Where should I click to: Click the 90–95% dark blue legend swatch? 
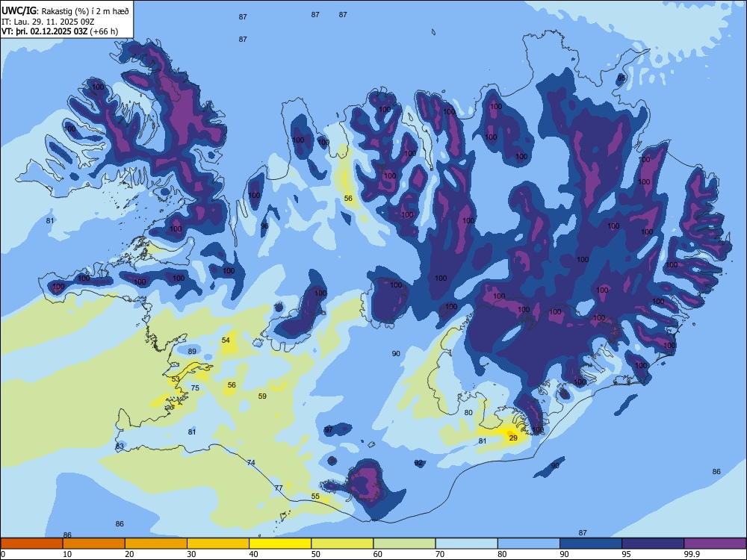[x=591, y=544]
